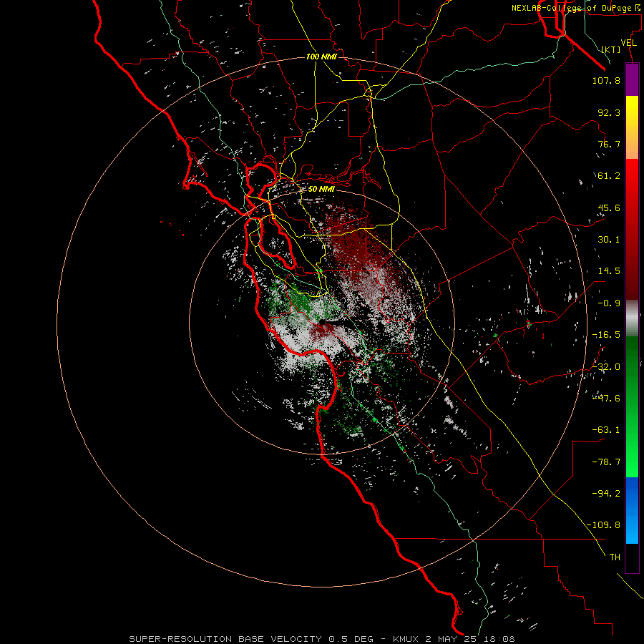The width and height of the screenshot is (644, 644).
Task: Click the '-109.8' legend value
Action: click(x=604, y=525)
